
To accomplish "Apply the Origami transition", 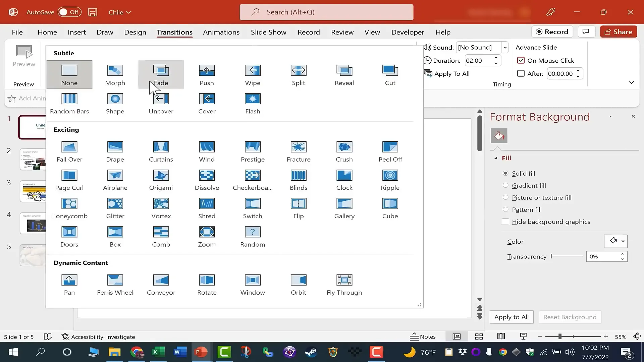I will [x=161, y=180].
